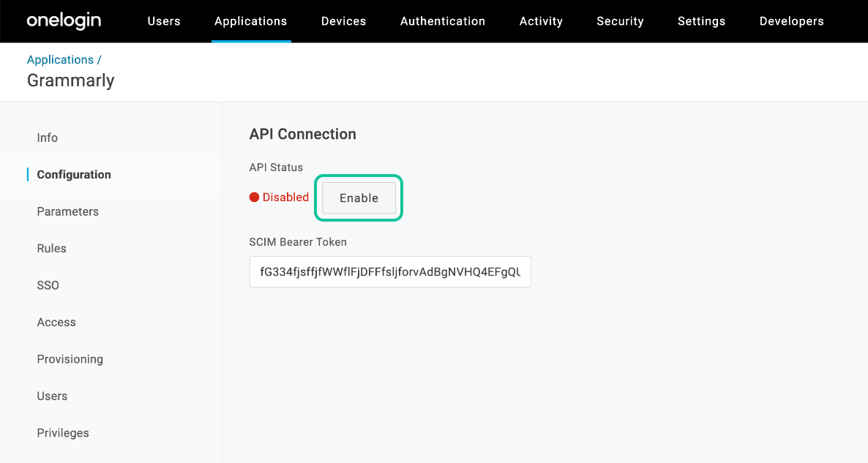868x463 pixels.
Task: Click the API Connection heading
Action: pyautogui.click(x=302, y=135)
